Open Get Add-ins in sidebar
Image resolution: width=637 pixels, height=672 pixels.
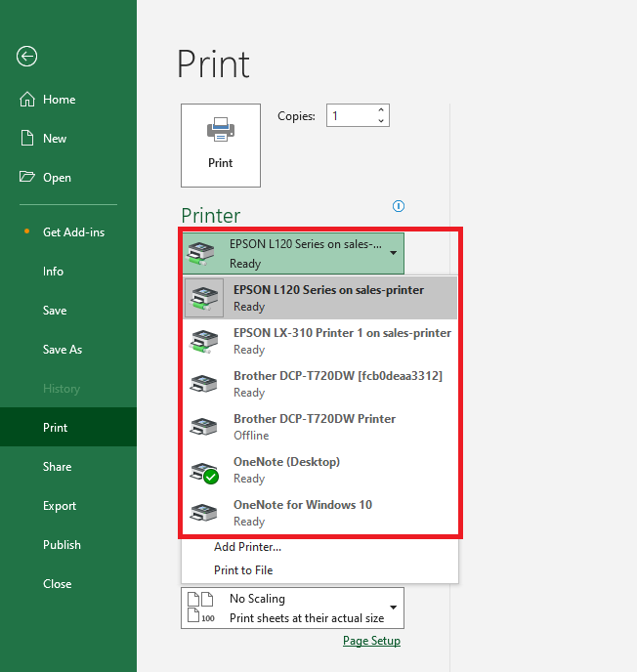[68, 232]
